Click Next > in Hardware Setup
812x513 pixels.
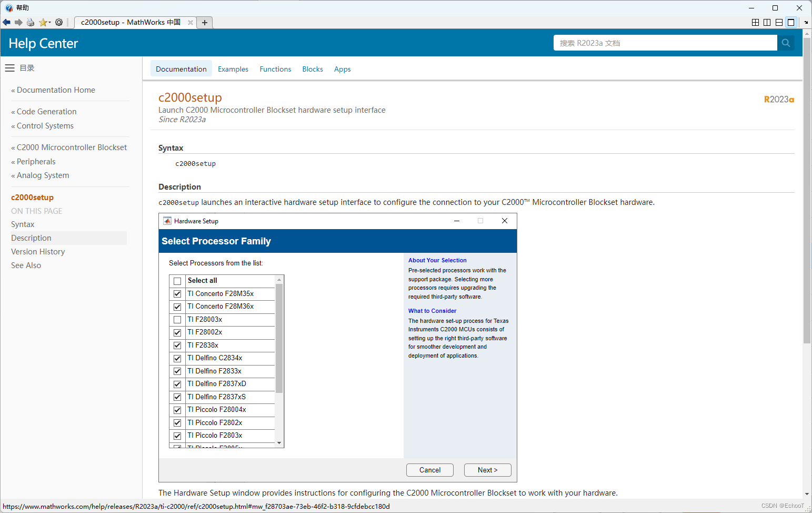(488, 470)
